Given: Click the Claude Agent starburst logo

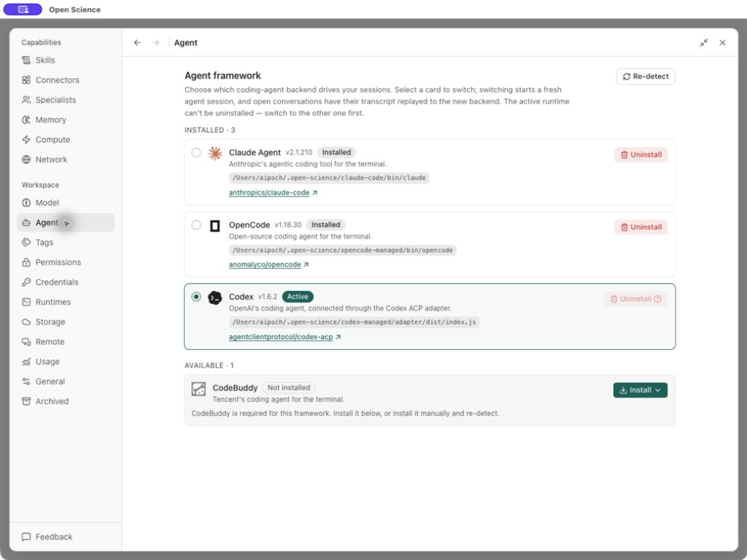Looking at the screenshot, I should pos(215,153).
